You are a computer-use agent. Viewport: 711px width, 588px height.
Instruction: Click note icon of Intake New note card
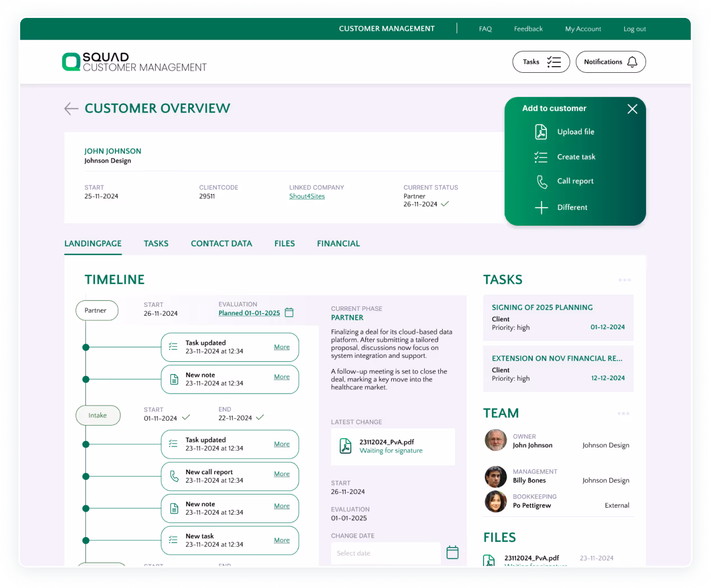(174, 508)
